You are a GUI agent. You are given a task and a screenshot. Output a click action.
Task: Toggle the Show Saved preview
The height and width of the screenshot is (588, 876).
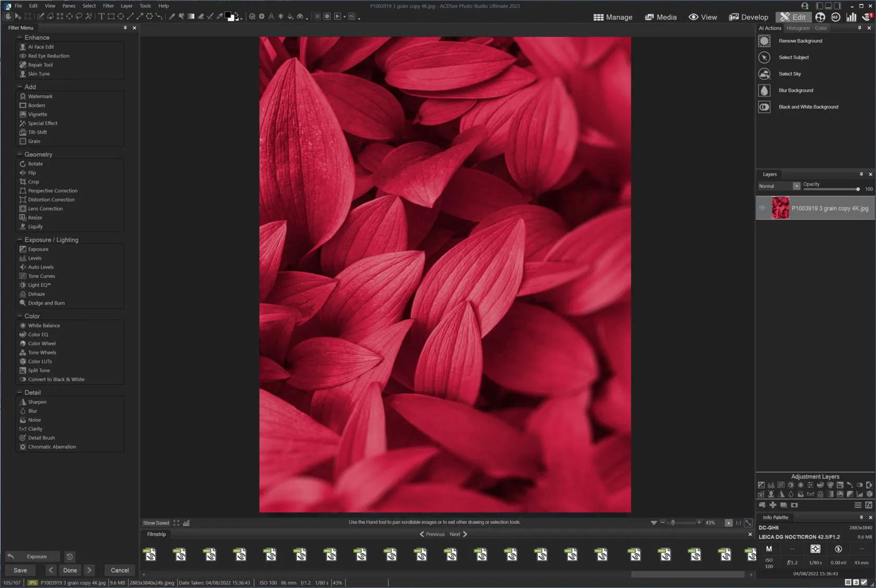tap(156, 523)
